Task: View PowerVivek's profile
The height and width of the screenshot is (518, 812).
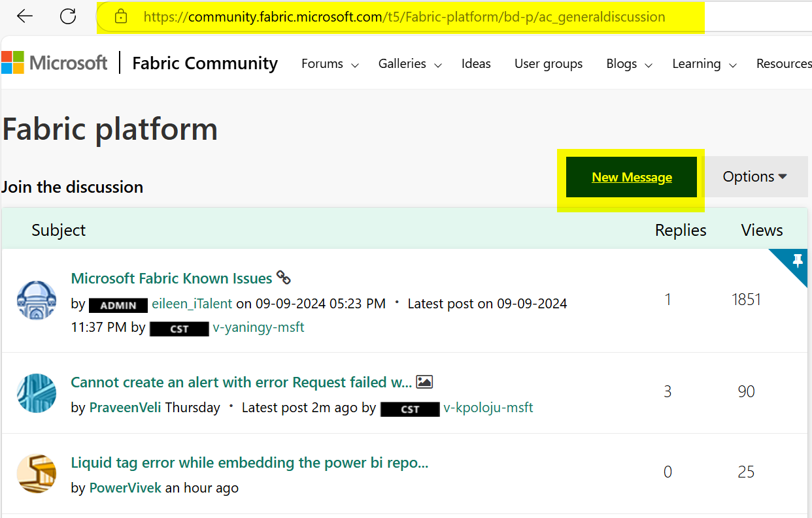Action: [x=125, y=488]
